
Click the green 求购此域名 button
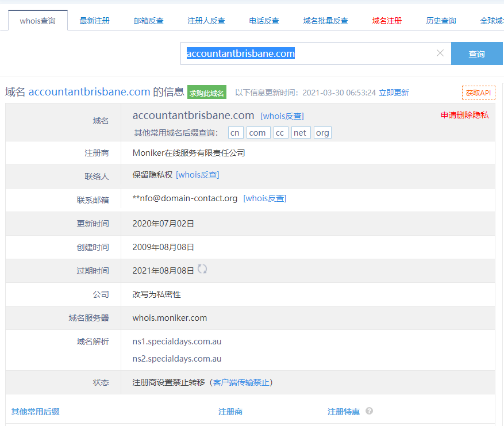(207, 93)
